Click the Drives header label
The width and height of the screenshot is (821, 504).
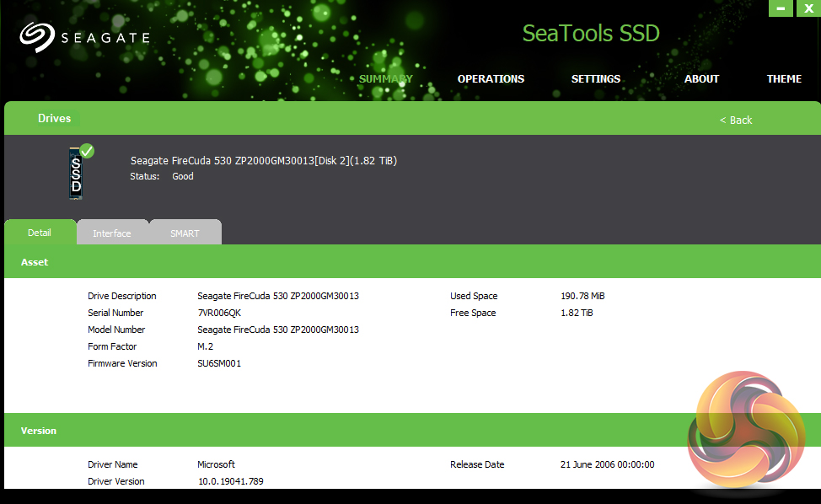(x=55, y=118)
